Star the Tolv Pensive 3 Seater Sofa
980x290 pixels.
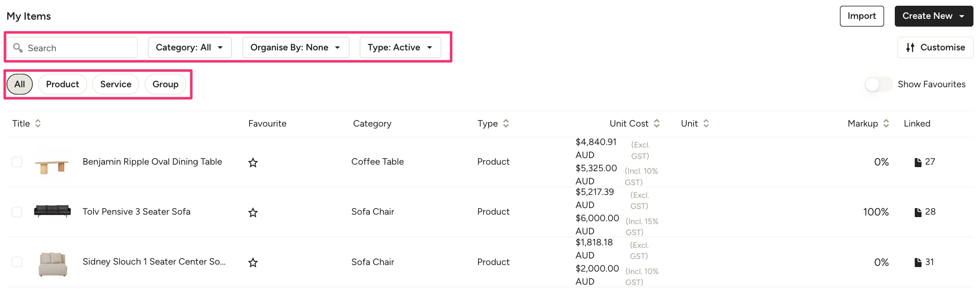point(253,213)
